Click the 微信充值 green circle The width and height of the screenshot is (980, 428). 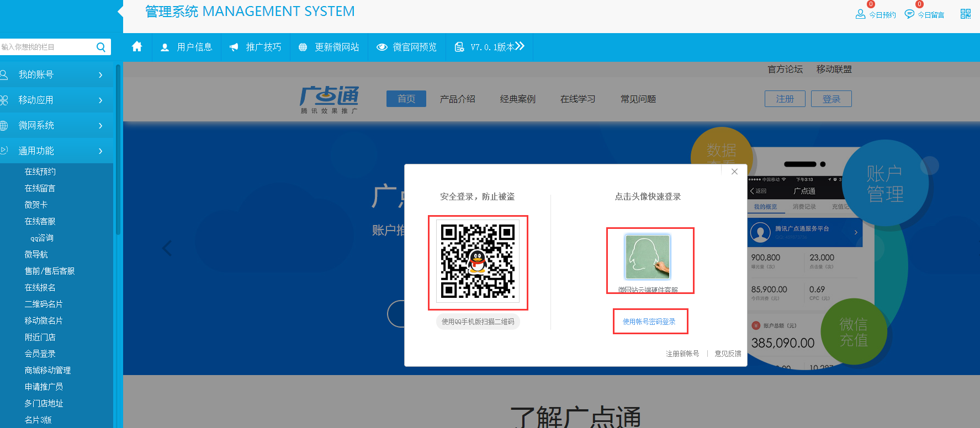(x=854, y=332)
